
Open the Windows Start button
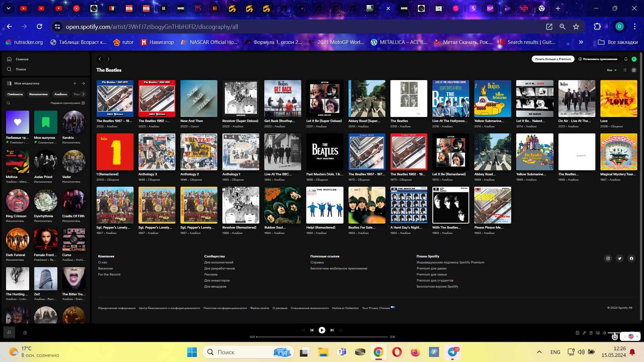[x=192, y=352]
